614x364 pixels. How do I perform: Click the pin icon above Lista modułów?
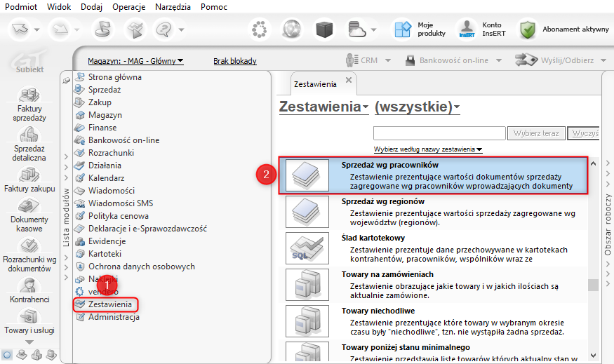click(66, 80)
